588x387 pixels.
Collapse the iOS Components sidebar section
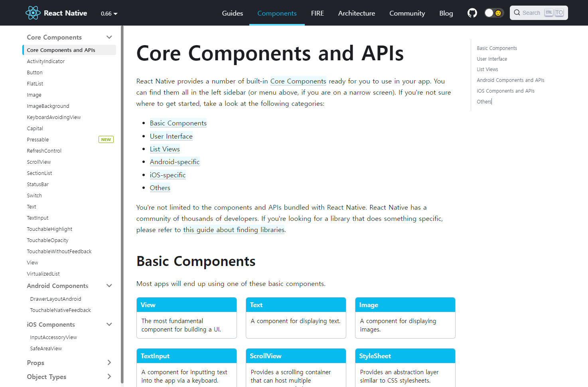point(109,324)
